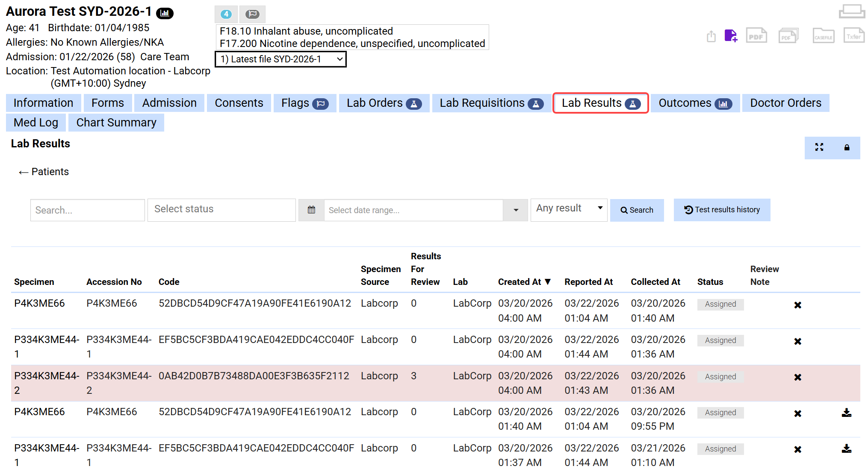Image resolution: width=868 pixels, height=469 pixels.
Task: Click the Search text input field
Action: click(88, 210)
